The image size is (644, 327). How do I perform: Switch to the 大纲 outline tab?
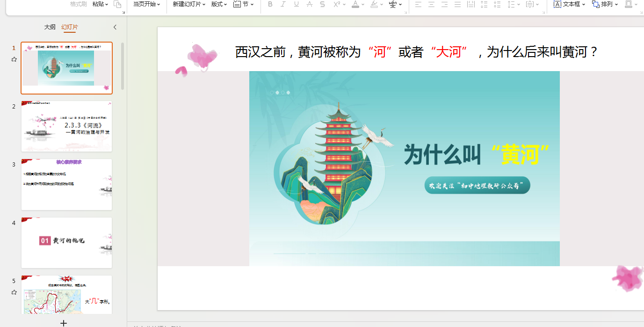pyautogui.click(x=50, y=27)
